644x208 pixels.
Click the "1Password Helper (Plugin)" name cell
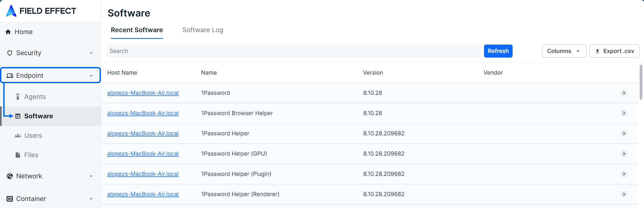[236, 174]
